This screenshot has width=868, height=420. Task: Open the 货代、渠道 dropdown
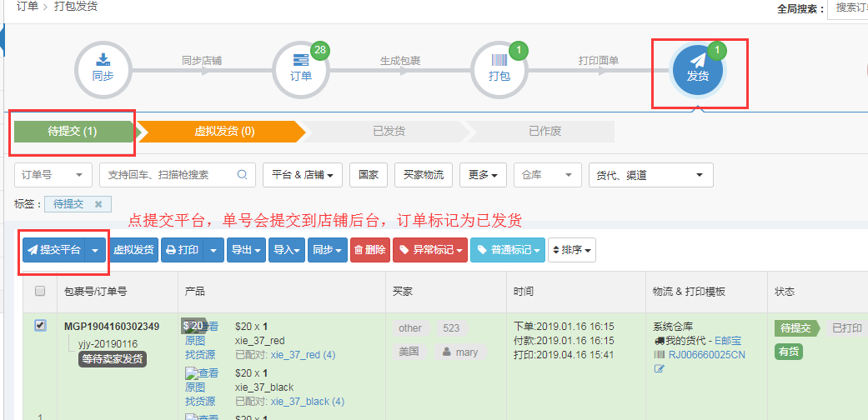(x=650, y=175)
